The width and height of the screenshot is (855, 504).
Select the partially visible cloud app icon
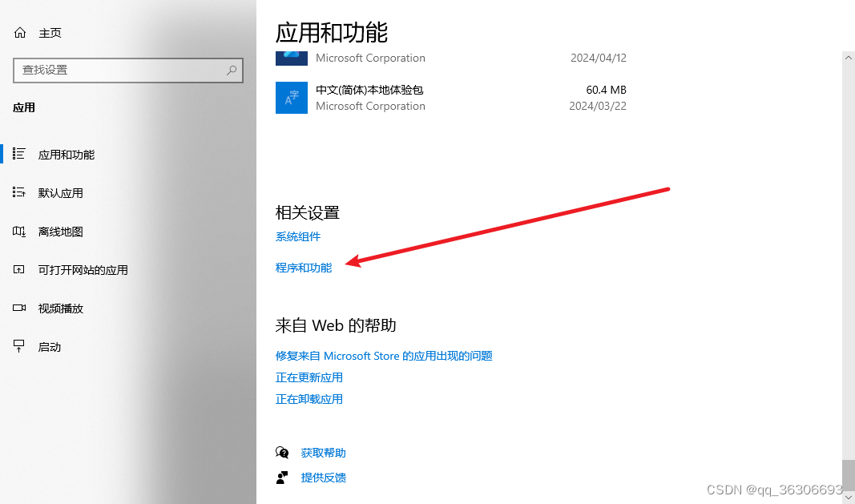click(291, 58)
